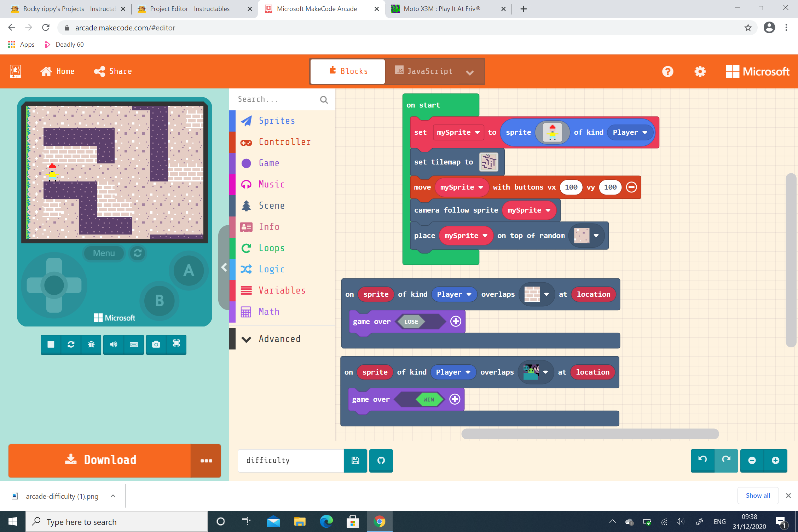Open the Sprites category in the toolbox

(277, 121)
